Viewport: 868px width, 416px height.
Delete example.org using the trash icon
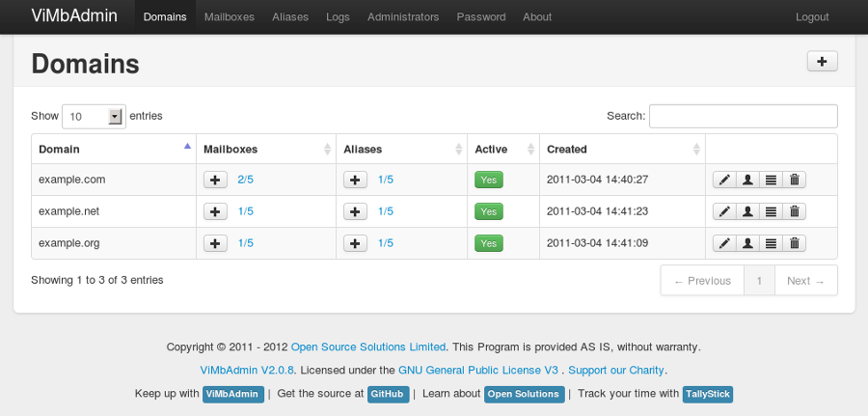[x=794, y=243]
